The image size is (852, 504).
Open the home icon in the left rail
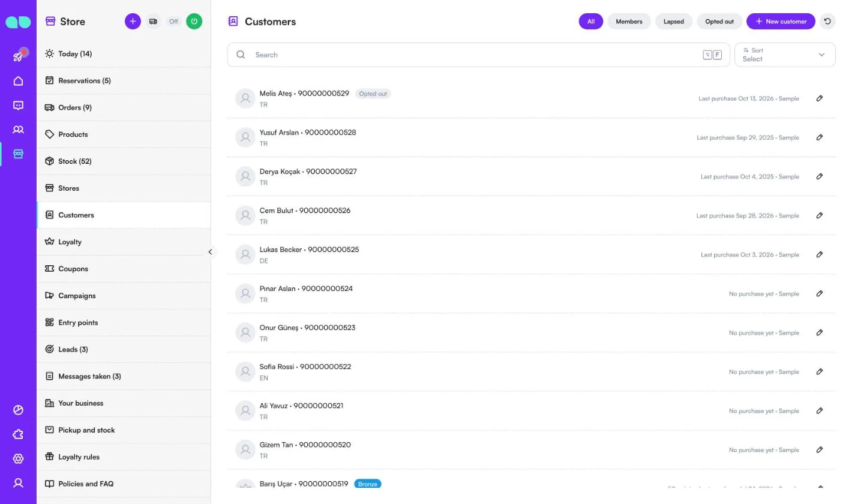click(18, 81)
